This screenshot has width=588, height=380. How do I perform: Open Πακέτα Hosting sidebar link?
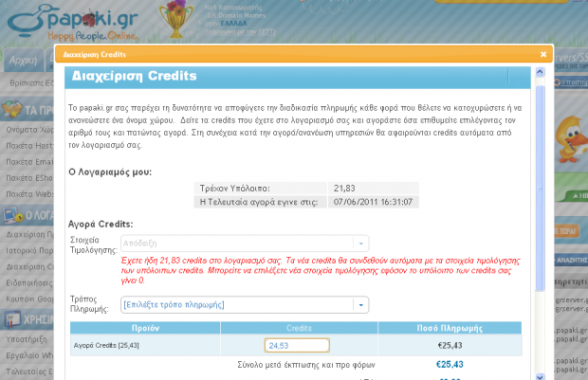pyautogui.click(x=29, y=146)
